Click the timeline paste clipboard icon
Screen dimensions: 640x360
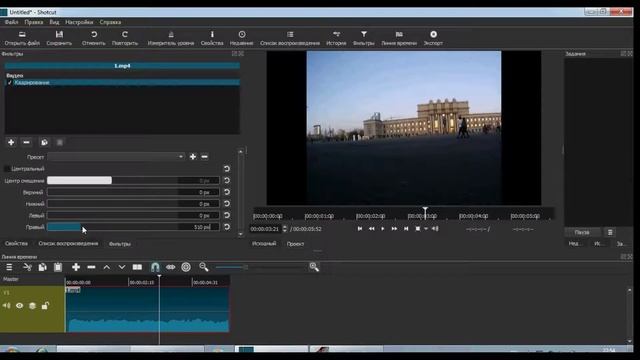click(x=58, y=267)
